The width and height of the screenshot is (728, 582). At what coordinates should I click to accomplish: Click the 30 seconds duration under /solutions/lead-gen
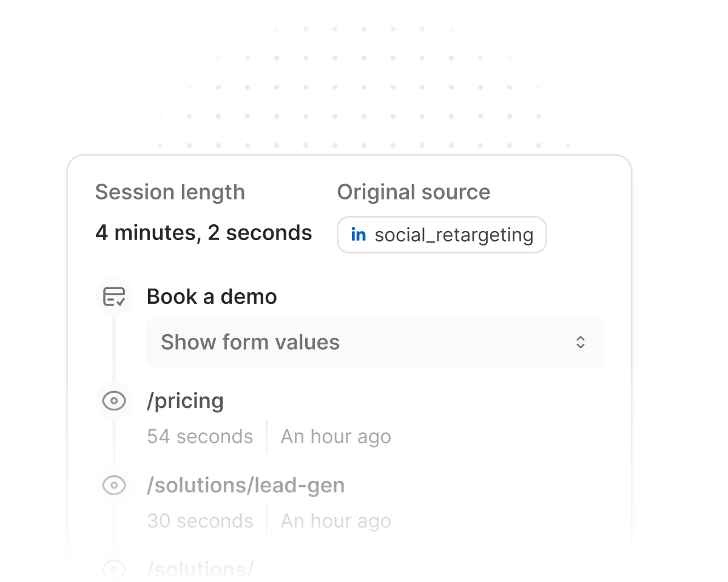coord(200,521)
